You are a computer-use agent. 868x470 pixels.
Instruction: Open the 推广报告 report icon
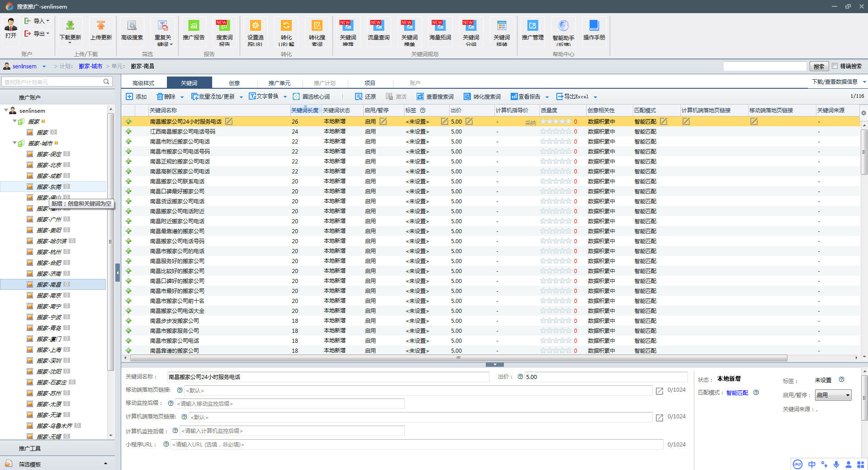[x=193, y=26]
